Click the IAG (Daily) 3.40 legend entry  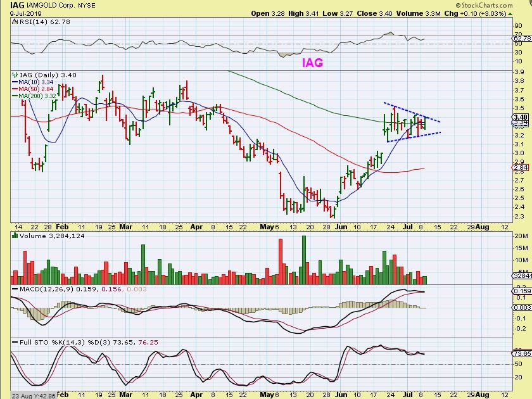click(48, 75)
